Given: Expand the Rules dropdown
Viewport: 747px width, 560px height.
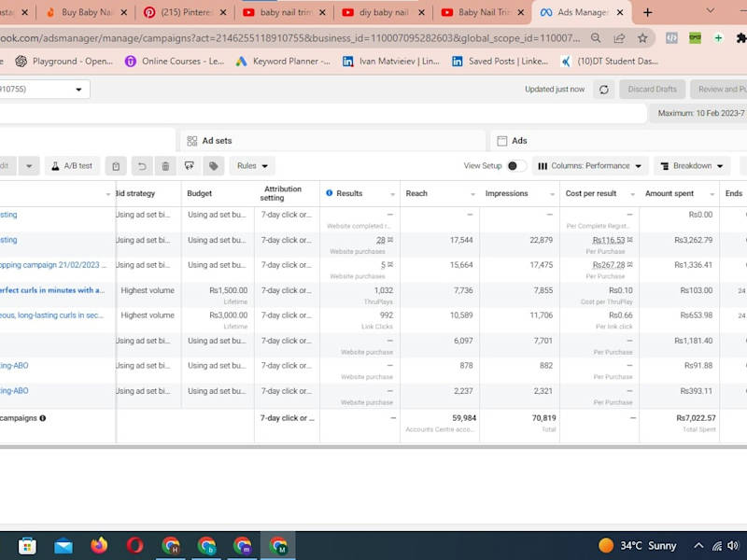Looking at the screenshot, I should pyautogui.click(x=252, y=166).
